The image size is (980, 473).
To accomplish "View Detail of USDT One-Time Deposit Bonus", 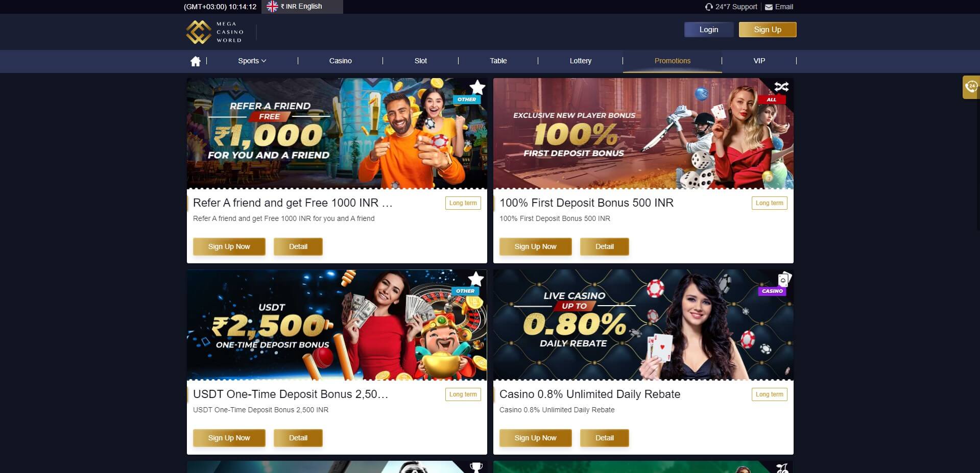I will 298,438.
